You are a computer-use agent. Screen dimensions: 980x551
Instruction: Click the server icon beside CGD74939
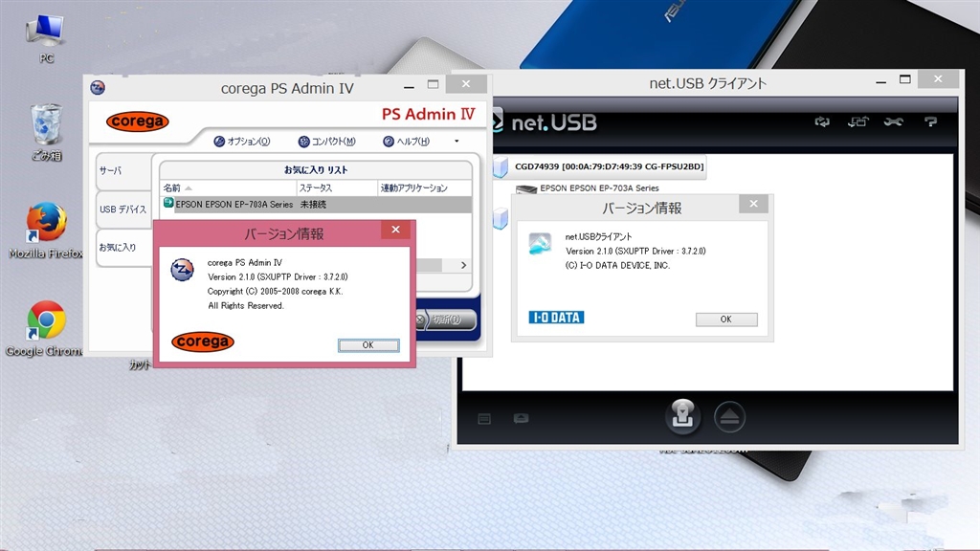(500, 167)
